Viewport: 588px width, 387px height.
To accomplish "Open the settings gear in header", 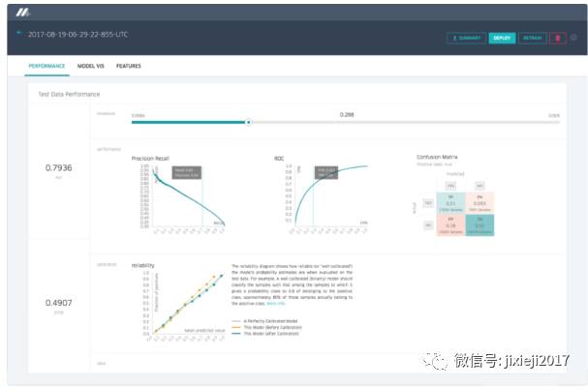I will 573,38.
